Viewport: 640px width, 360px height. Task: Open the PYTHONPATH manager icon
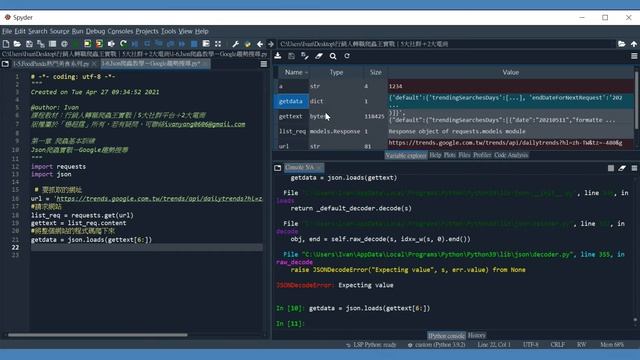(x=248, y=44)
